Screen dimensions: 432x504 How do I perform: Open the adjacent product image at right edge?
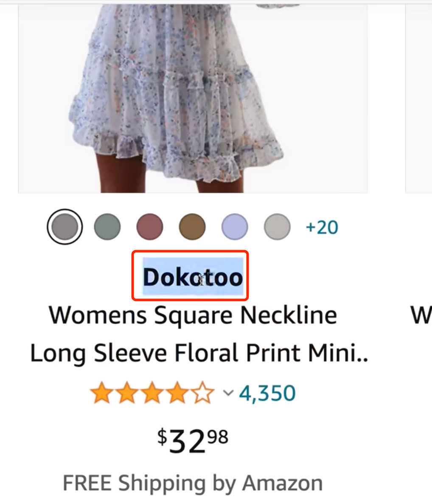[x=419, y=98]
